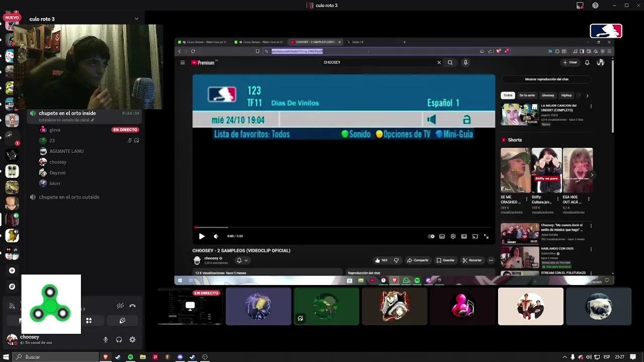Click the Guardar button
644x362 pixels.
point(446,260)
